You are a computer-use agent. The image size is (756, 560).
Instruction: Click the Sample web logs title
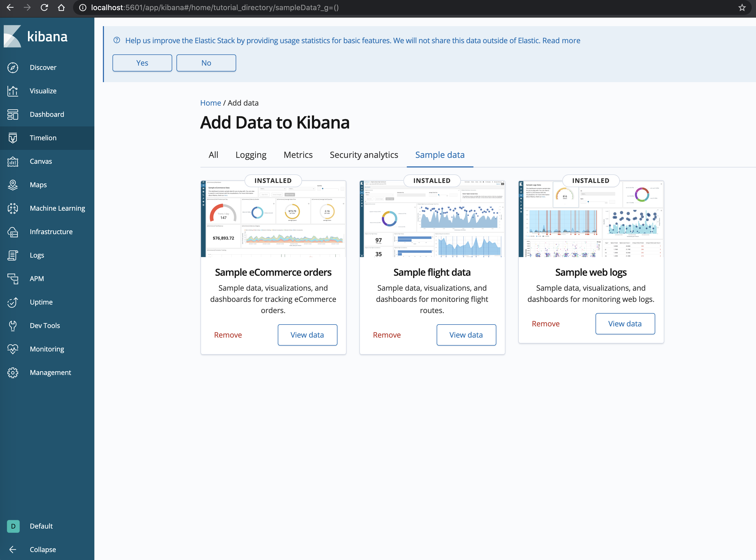pyautogui.click(x=591, y=272)
